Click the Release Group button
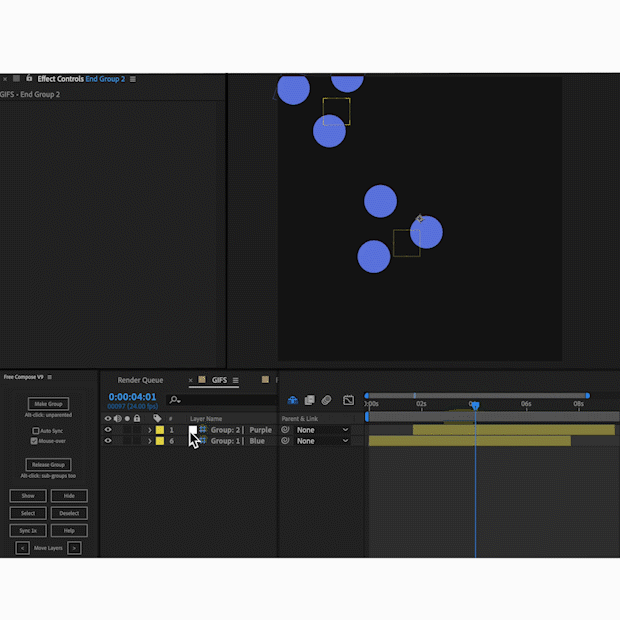Image resolution: width=620 pixels, height=620 pixels. pyautogui.click(x=48, y=465)
